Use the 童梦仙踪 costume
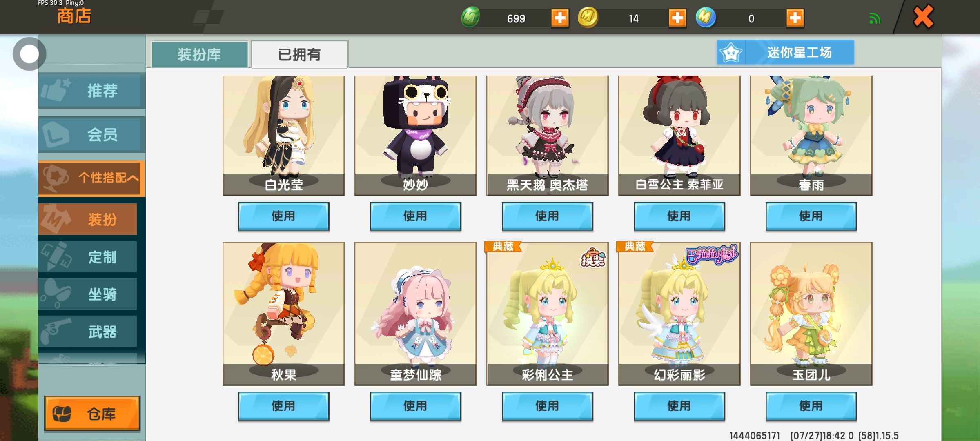 pos(415,406)
